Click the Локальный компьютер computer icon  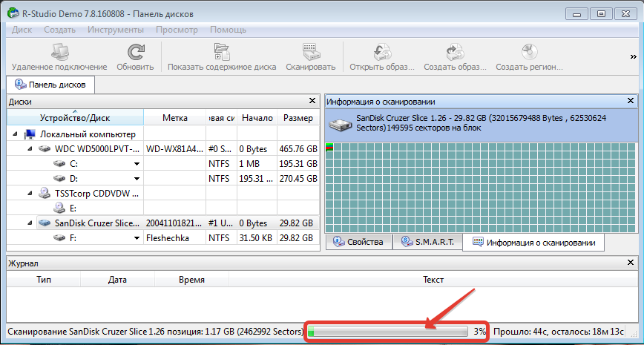pyautogui.click(x=29, y=134)
